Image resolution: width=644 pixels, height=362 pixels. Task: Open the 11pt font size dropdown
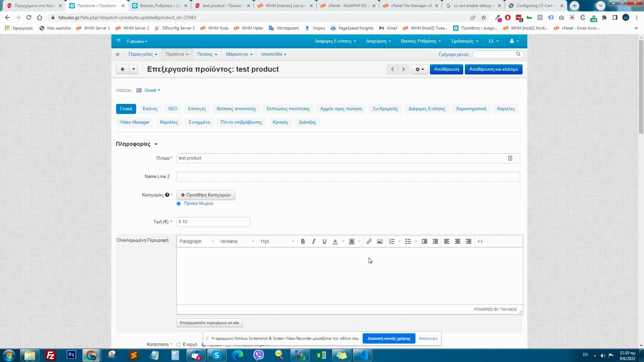277,241
